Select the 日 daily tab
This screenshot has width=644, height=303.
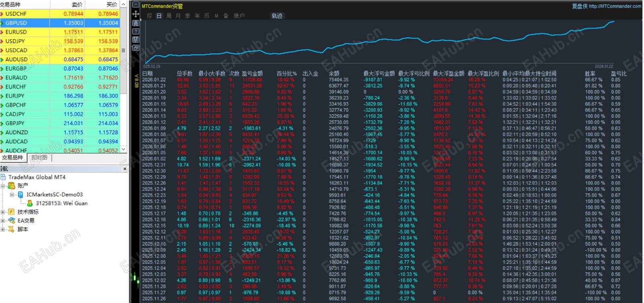point(159,16)
